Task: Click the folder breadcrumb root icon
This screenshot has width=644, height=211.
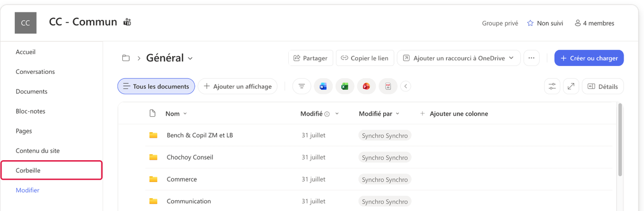Action: pyautogui.click(x=126, y=58)
